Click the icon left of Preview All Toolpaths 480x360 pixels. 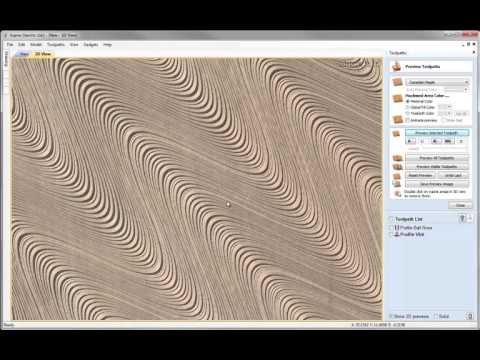click(x=397, y=158)
